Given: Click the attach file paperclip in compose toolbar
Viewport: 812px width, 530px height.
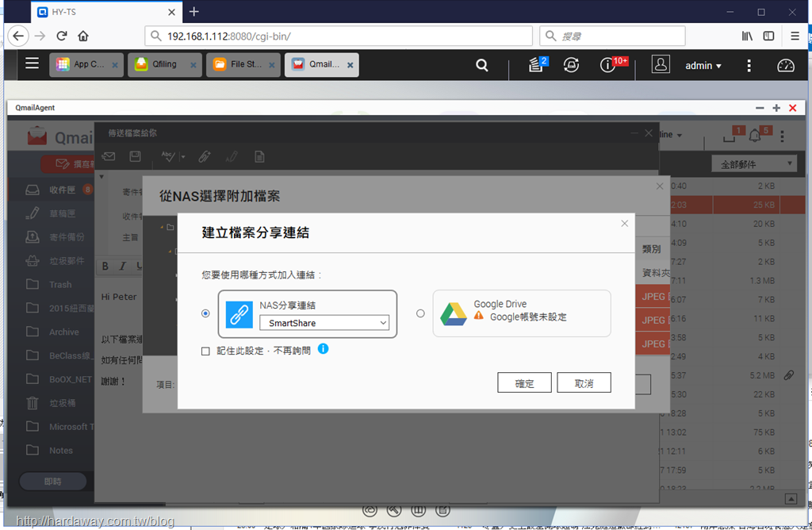Looking at the screenshot, I should [205, 156].
